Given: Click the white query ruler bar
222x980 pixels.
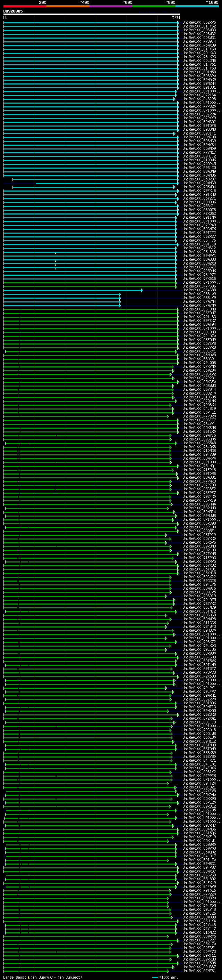Looking at the screenshot, I should 92,15.
